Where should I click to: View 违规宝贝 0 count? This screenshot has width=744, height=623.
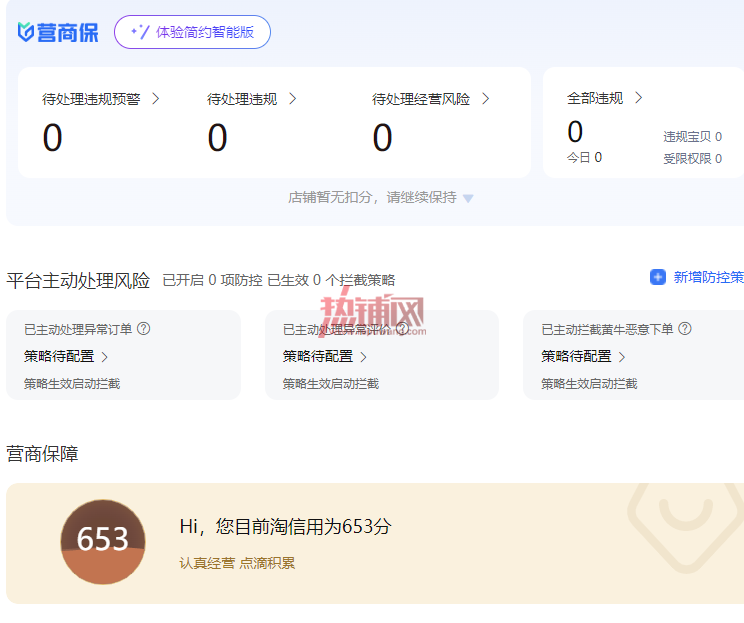692,137
